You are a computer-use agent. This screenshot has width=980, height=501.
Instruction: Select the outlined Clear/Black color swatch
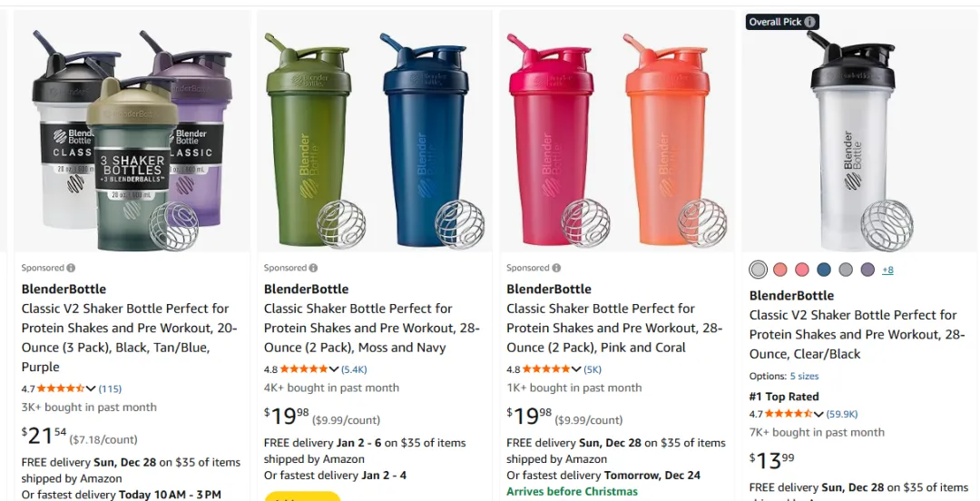point(759,270)
